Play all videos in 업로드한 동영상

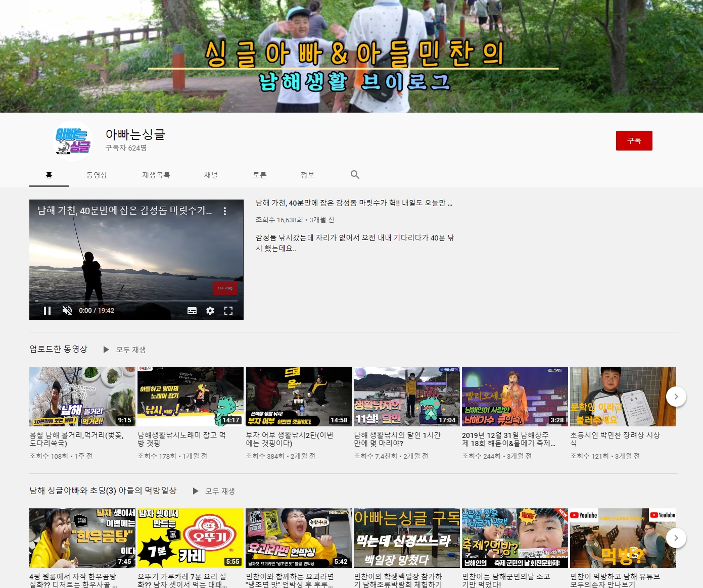125,350
